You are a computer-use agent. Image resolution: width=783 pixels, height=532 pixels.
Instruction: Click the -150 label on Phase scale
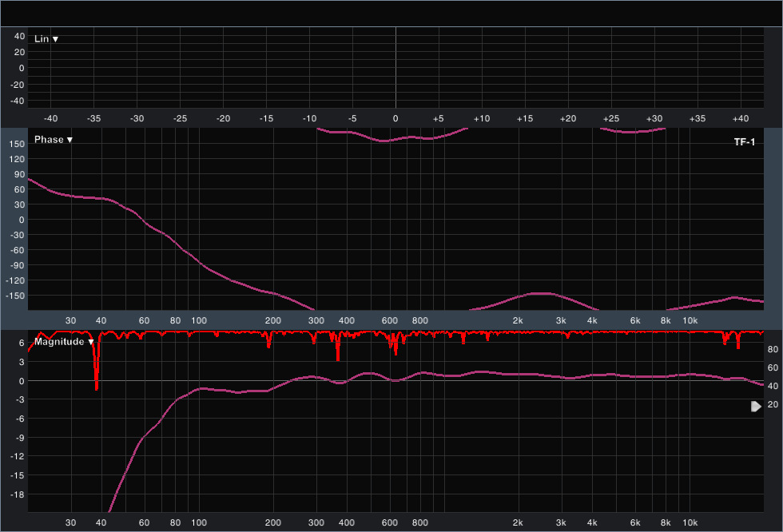(15, 296)
